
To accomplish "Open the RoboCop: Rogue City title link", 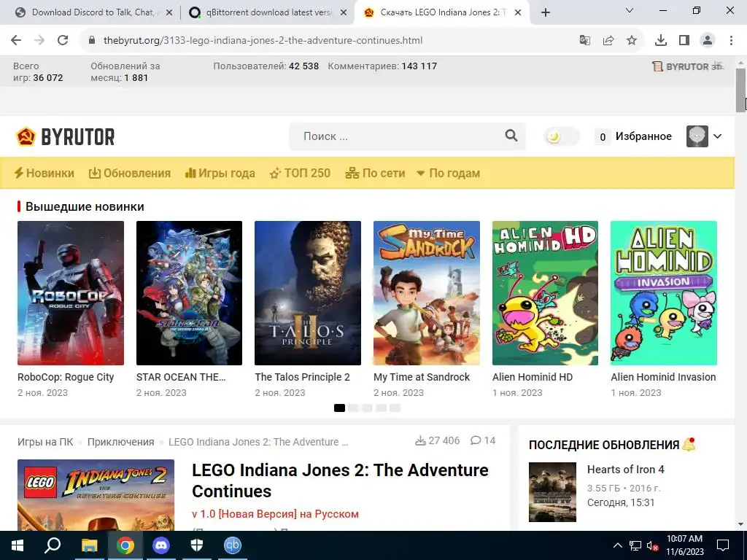I will [x=66, y=377].
